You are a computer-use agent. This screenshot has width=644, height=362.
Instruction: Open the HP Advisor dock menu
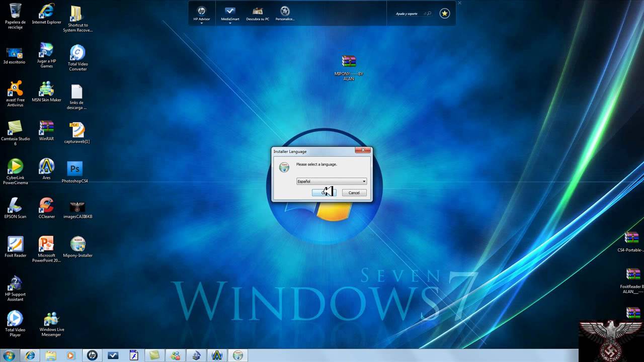(201, 14)
